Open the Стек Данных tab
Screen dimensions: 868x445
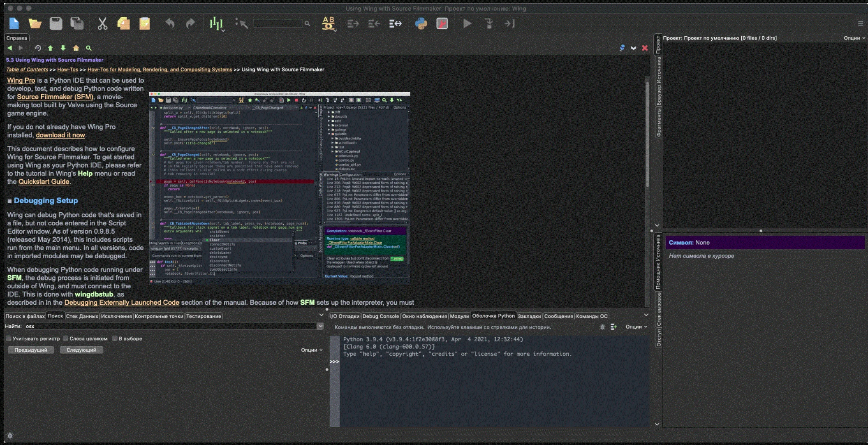pyautogui.click(x=82, y=316)
